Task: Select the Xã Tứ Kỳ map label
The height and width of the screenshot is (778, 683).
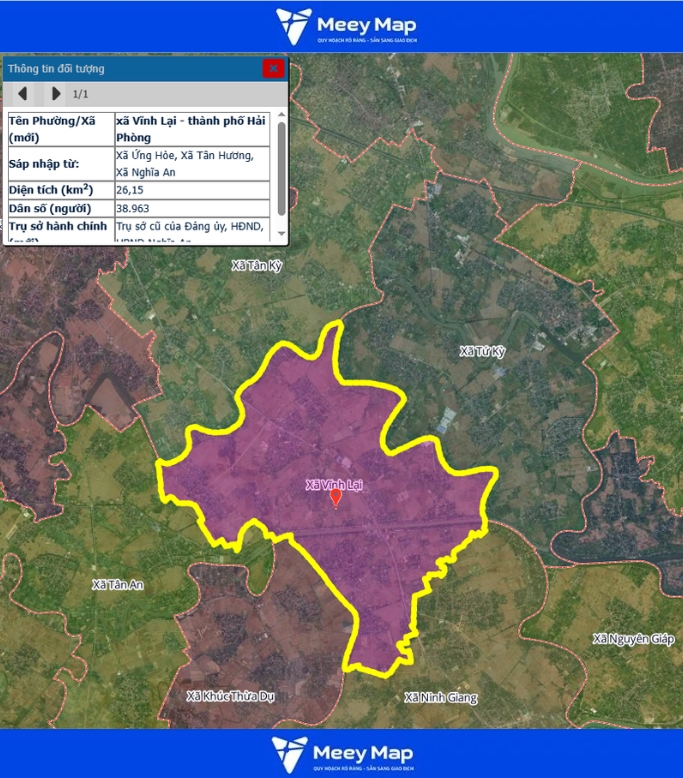Action: coord(483,351)
